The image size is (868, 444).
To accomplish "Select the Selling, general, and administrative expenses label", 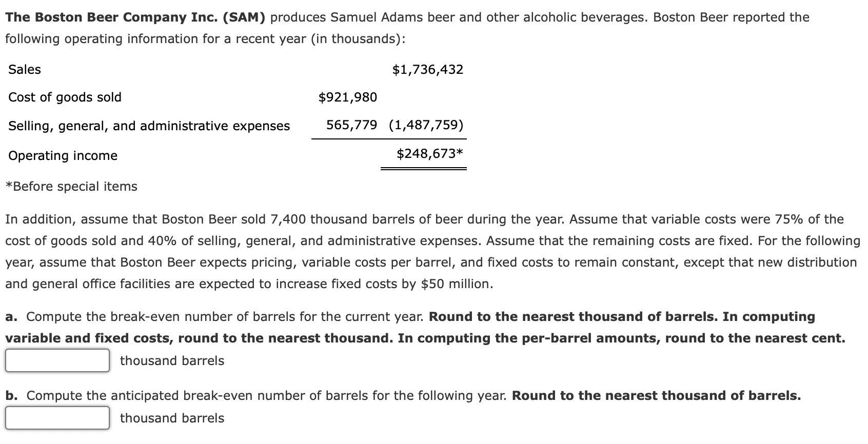I will 149,126.
